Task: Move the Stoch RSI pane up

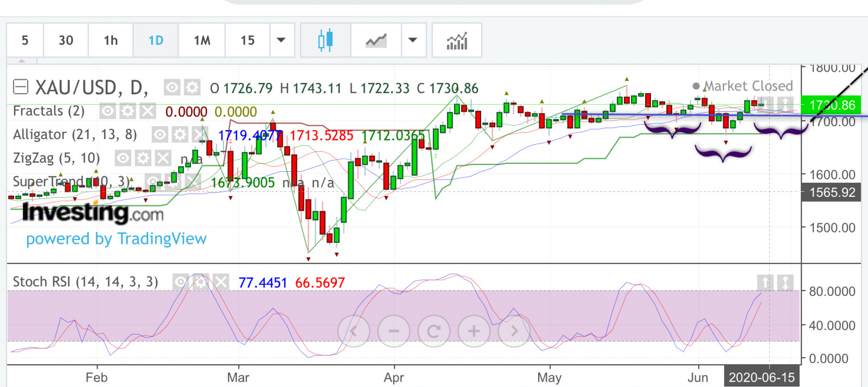Action: 765,282
